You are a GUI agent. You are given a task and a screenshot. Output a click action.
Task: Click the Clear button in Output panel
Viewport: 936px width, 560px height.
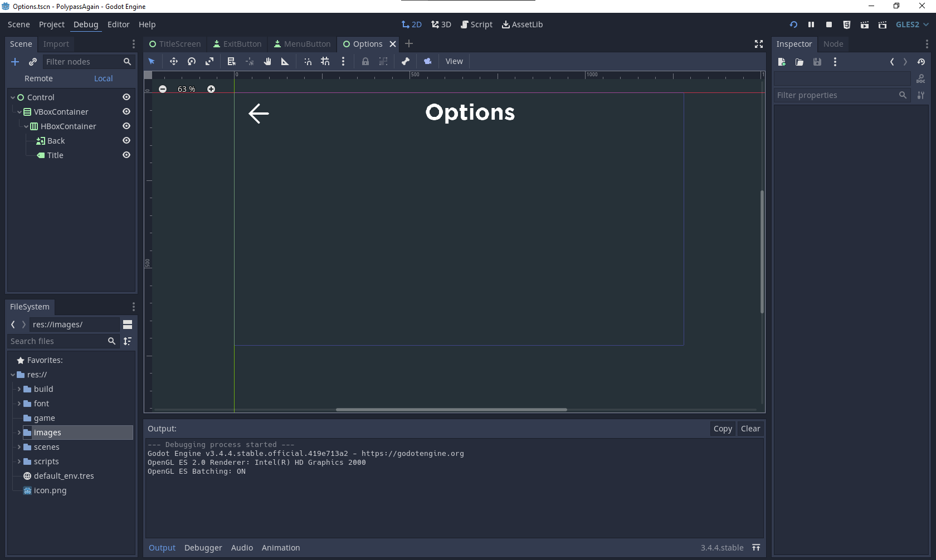[750, 429]
